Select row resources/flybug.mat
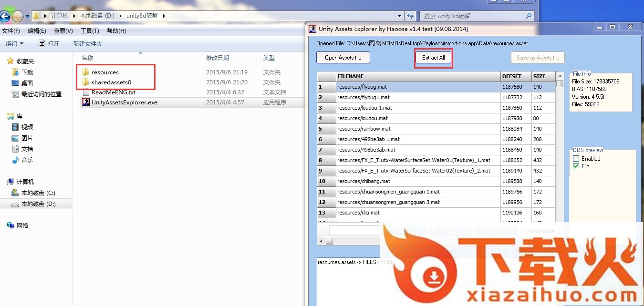 pyautogui.click(x=436, y=87)
